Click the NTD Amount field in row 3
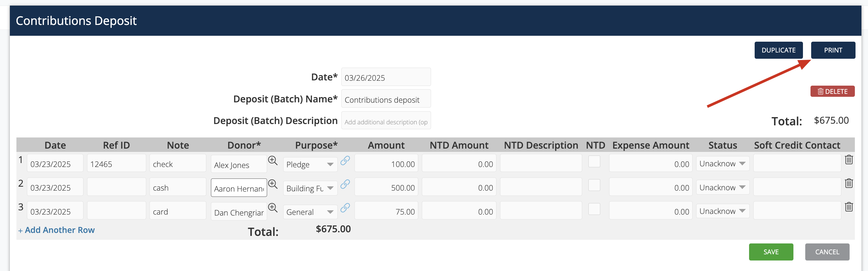This screenshot has width=868, height=271. pyautogui.click(x=459, y=211)
